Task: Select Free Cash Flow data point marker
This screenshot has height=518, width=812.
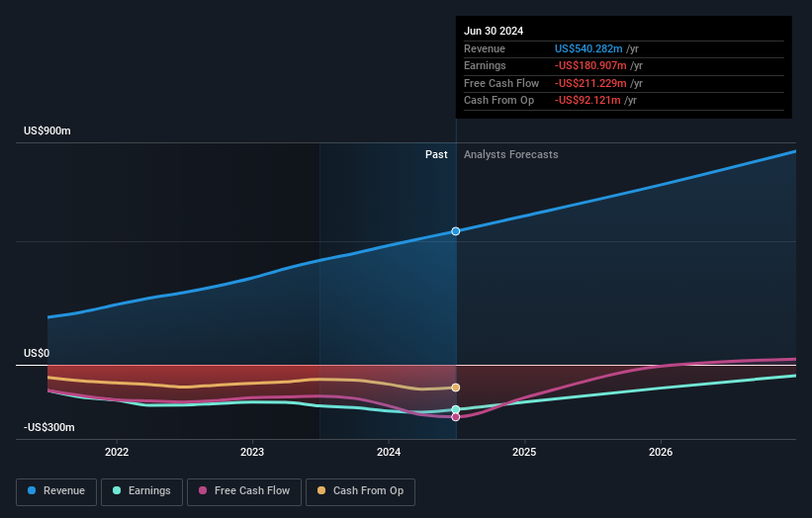Action: (x=456, y=417)
